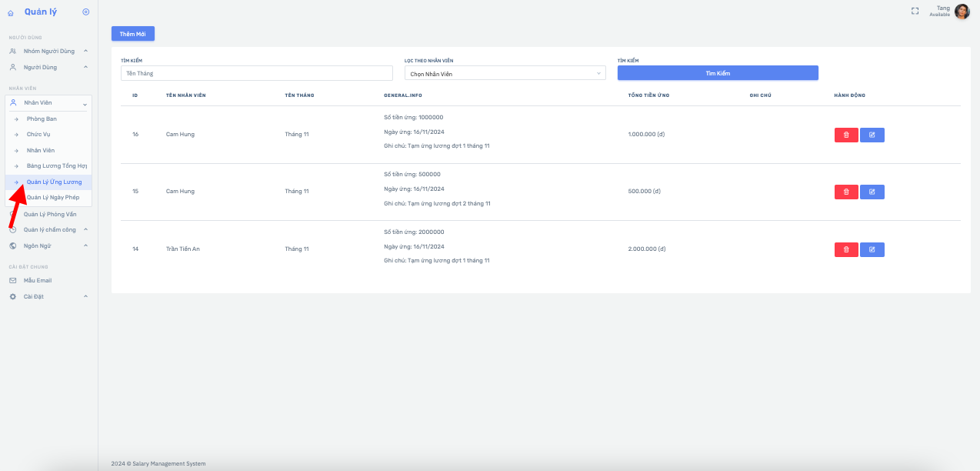Click the home icon beside Quản lý
The image size is (980, 471).
click(11, 12)
